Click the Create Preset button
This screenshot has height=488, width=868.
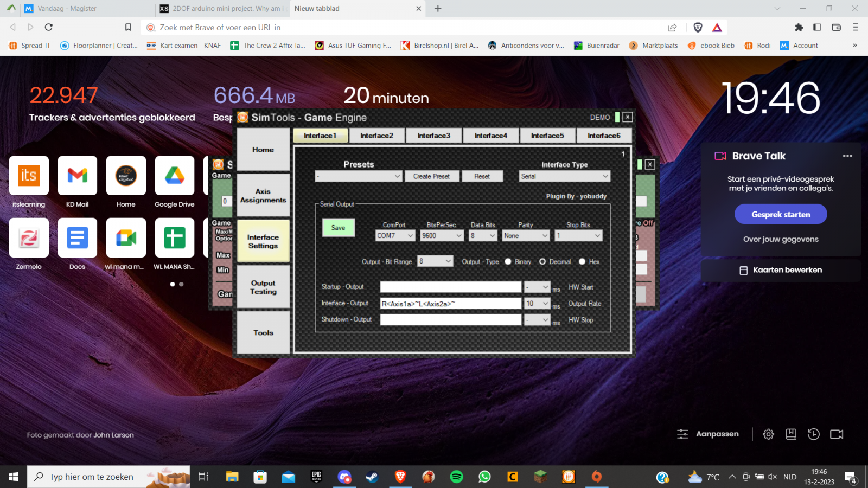[x=432, y=176]
